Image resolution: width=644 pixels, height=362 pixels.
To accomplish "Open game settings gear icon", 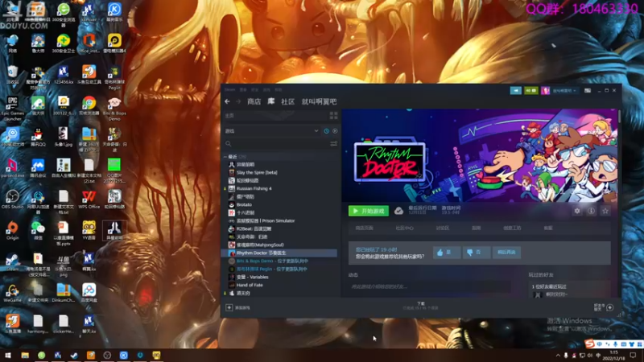I will click(577, 211).
